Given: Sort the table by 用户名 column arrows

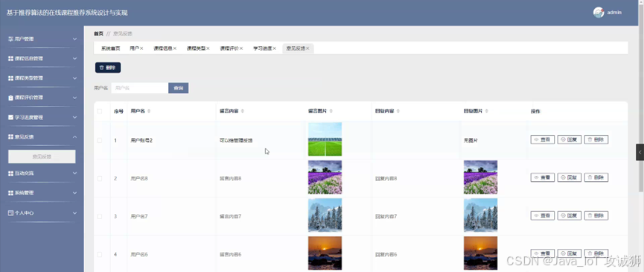Looking at the screenshot, I should 149,111.
